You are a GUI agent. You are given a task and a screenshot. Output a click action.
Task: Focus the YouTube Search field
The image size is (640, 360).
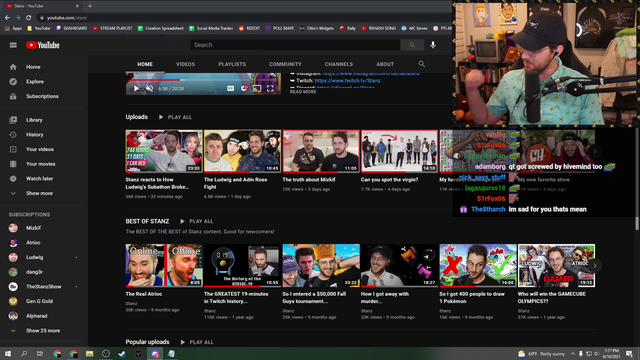coord(295,45)
